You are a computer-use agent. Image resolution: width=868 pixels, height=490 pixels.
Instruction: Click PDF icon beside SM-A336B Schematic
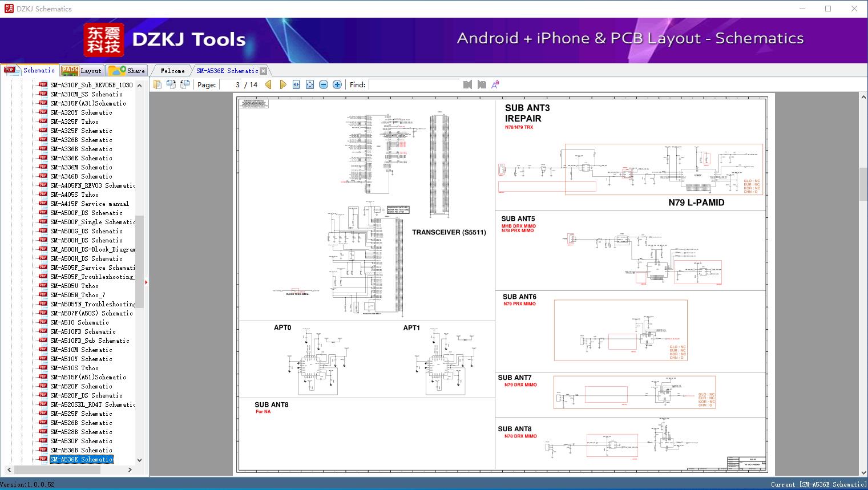[43, 148]
